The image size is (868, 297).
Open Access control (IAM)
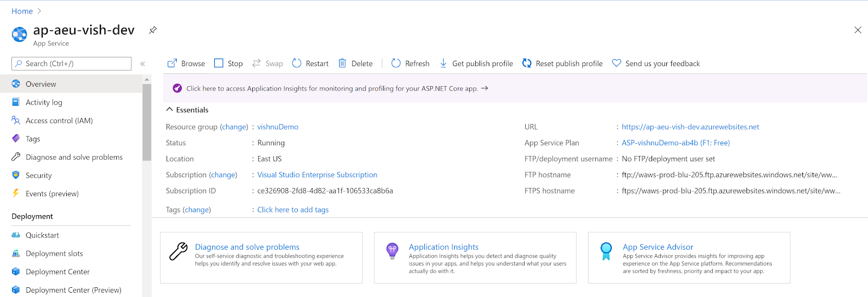pos(71,120)
